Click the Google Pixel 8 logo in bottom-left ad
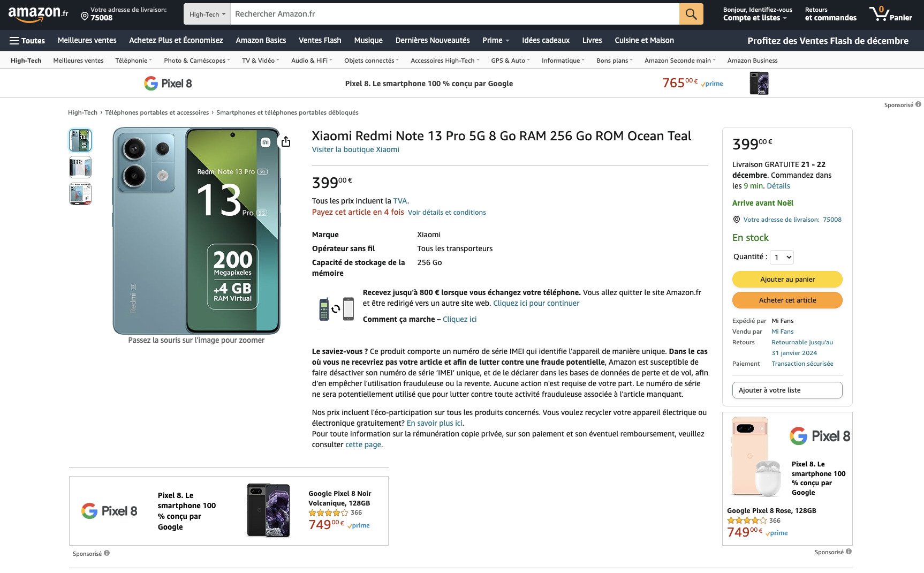Image resolution: width=924 pixels, height=573 pixels. tap(109, 511)
